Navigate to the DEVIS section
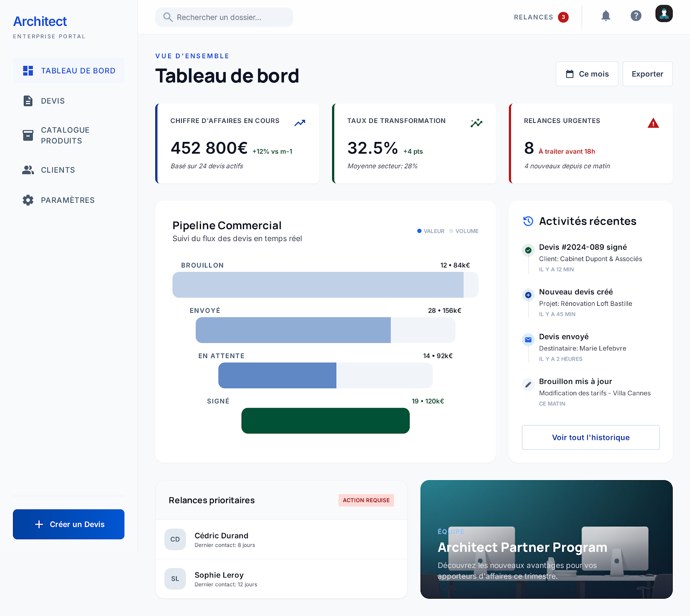Viewport: 690px width, 616px height. 54,101
